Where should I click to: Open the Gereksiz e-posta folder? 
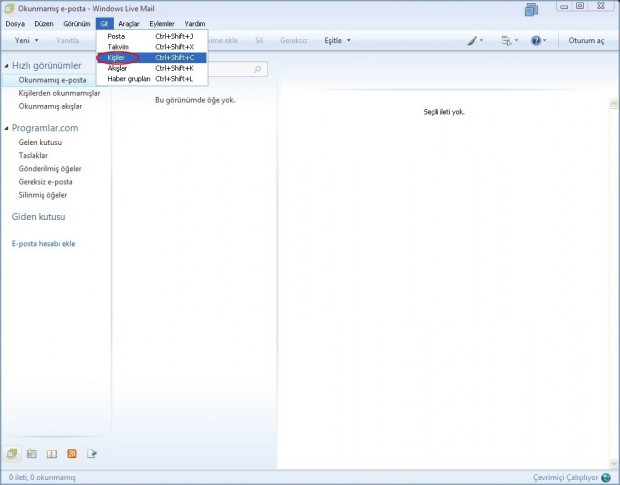tap(45, 182)
